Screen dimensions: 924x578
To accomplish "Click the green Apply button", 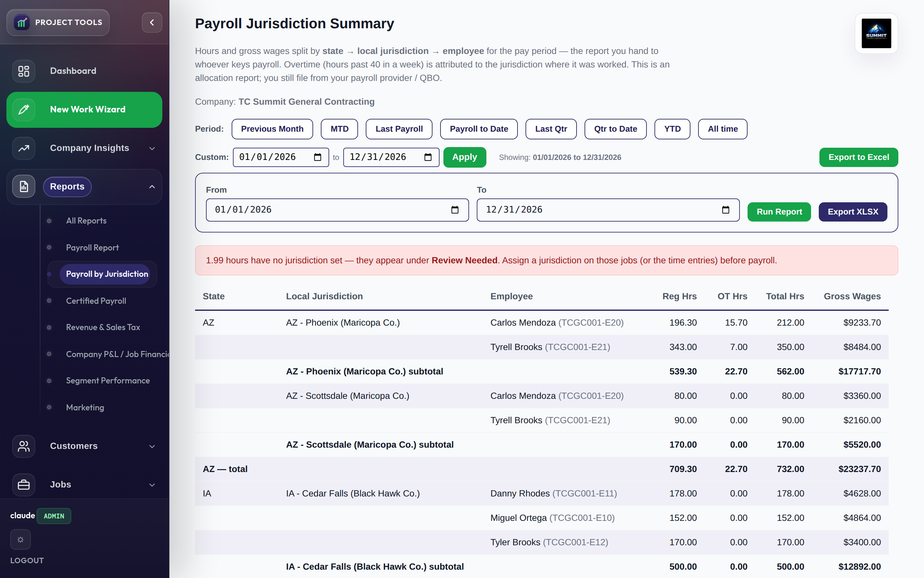I will [x=465, y=157].
